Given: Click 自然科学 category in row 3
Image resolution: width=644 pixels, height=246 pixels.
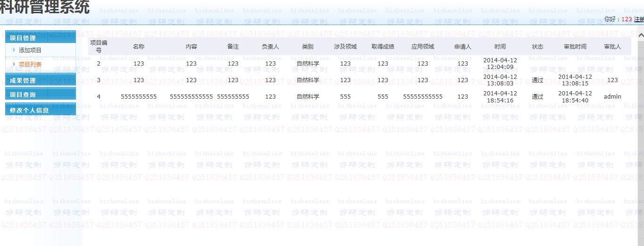Looking at the screenshot, I should point(308,80).
